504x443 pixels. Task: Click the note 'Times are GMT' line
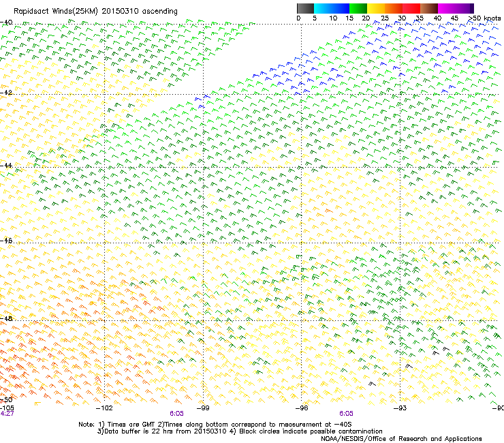click(x=215, y=425)
